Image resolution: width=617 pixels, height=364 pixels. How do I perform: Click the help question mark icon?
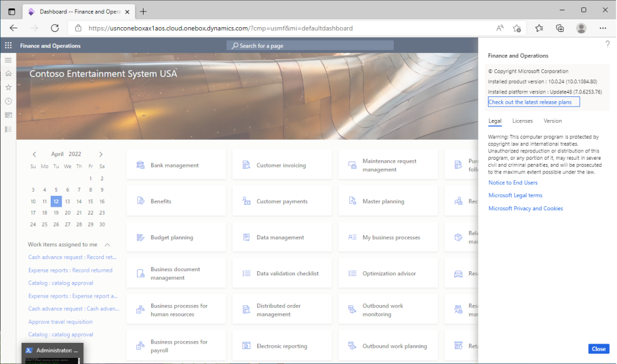607,44
